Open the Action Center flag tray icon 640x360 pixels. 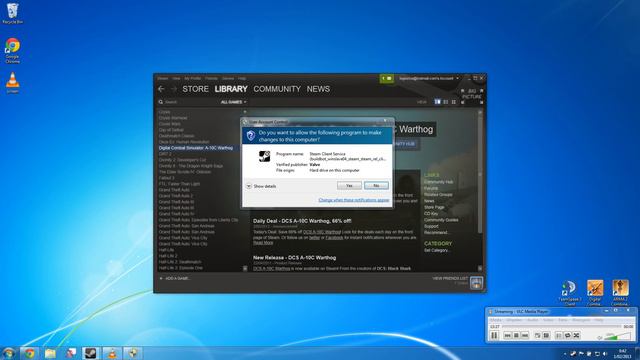tap(581, 354)
